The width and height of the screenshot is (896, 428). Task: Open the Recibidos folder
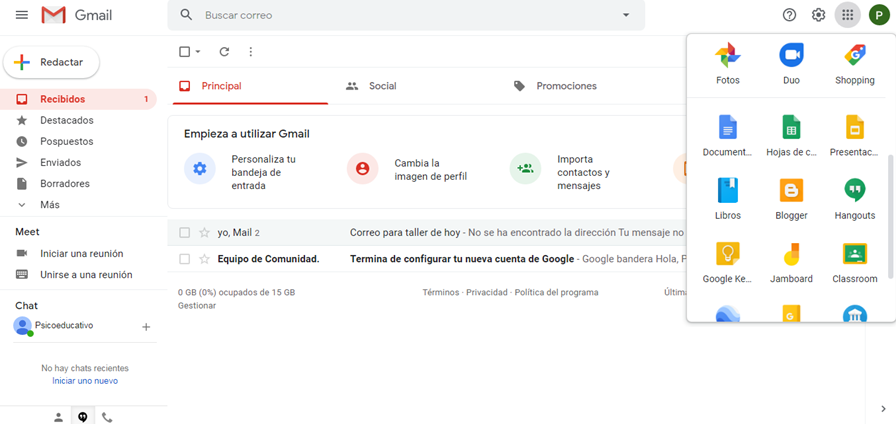pos(78,99)
